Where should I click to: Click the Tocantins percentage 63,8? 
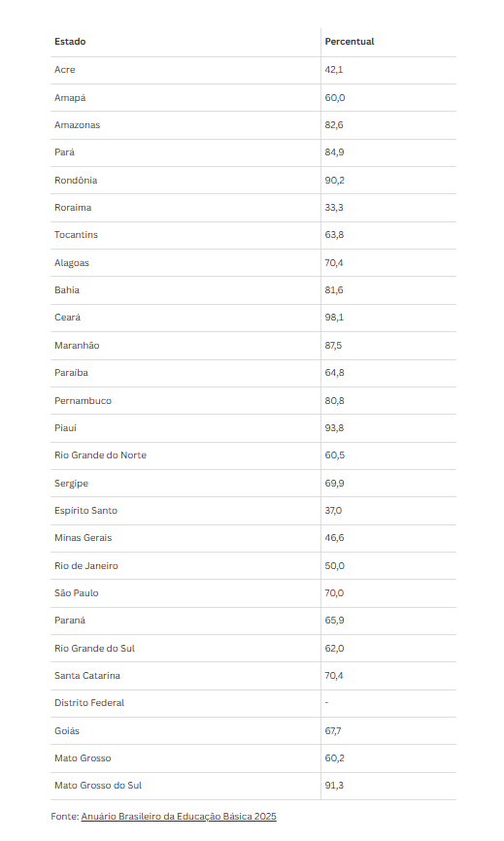(x=334, y=235)
